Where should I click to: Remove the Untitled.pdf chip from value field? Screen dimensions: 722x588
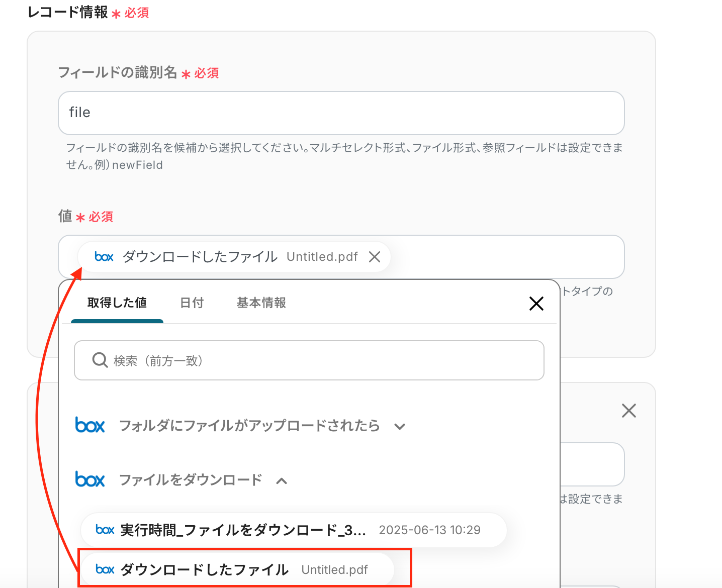375,257
